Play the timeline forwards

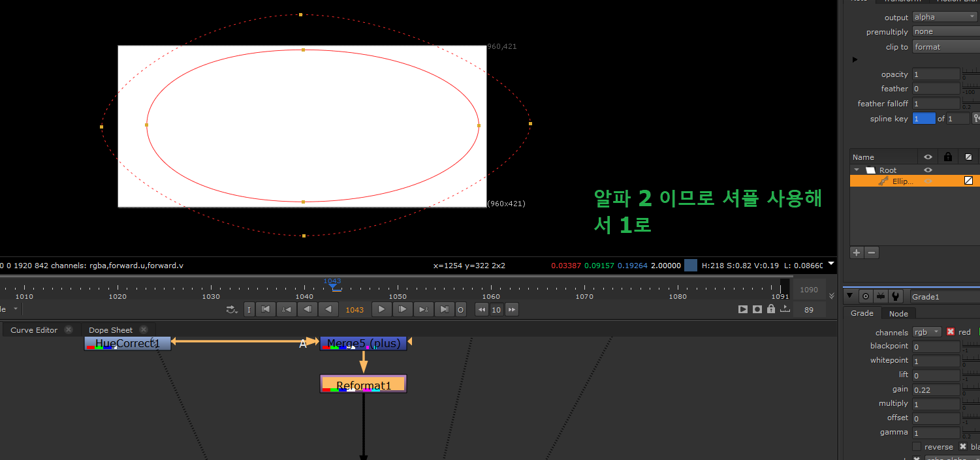pyautogui.click(x=382, y=309)
